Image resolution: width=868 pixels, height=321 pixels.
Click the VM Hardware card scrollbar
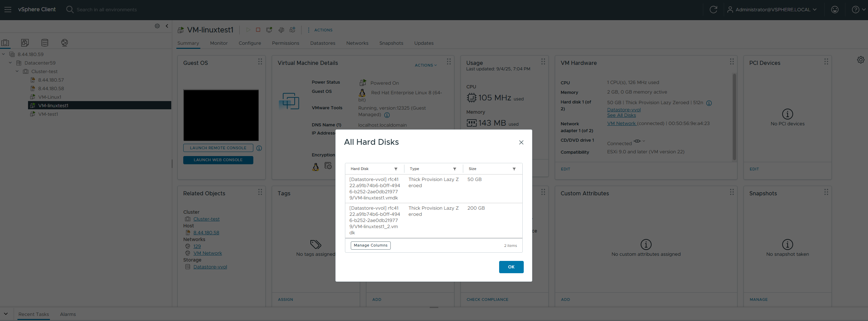click(x=734, y=117)
